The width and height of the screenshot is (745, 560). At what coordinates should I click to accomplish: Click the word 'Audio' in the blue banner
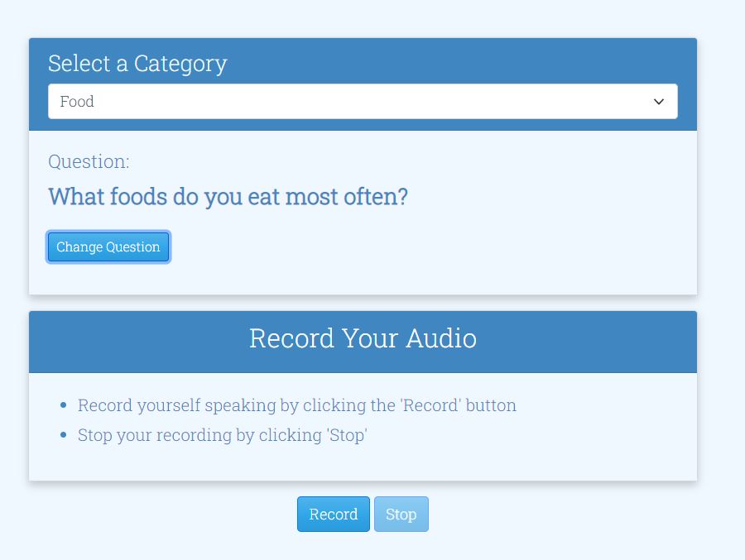441,338
